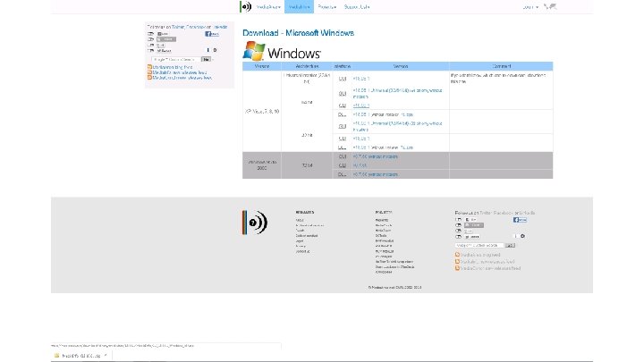Click the shopping cart icon in the header
The height and width of the screenshot is (362, 644).
click(550, 6)
